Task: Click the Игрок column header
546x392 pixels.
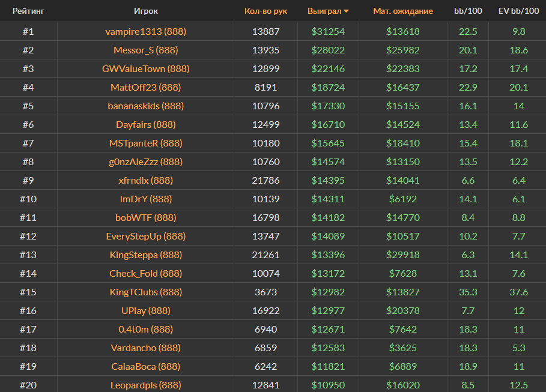Action: tap(145, 11)
